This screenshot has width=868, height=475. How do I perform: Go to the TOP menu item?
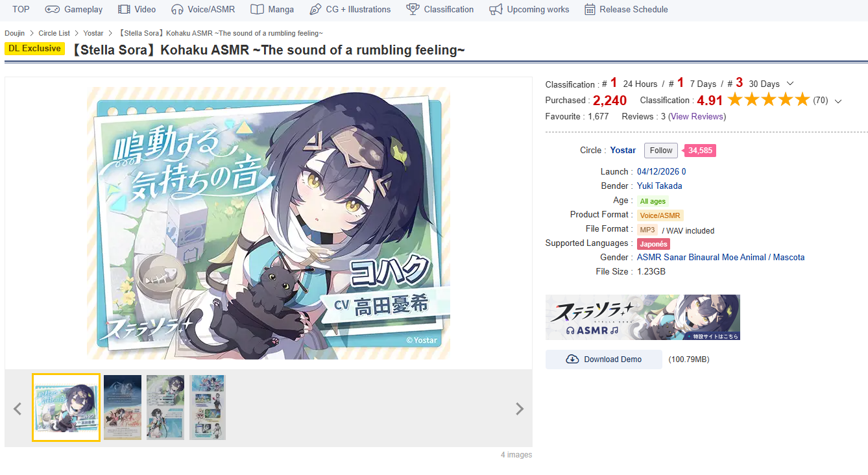[x=21, y=9]
